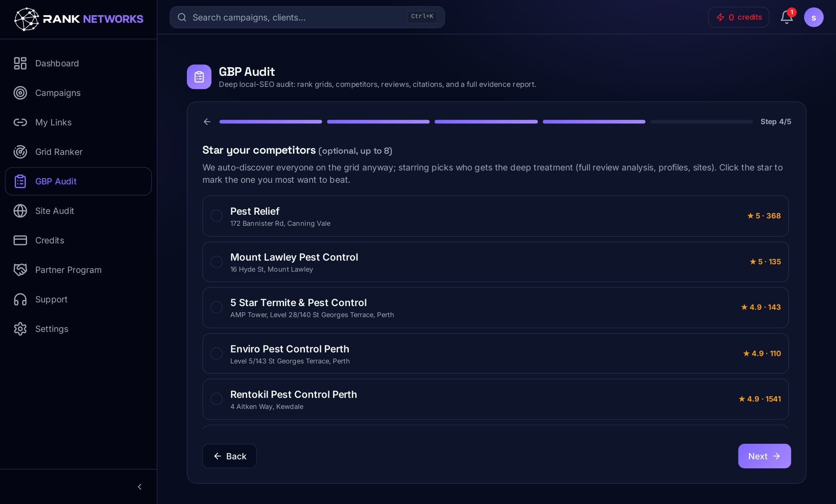Click the first progress step segment
Viewport: 836px width, 504px height.
point(270,122)
